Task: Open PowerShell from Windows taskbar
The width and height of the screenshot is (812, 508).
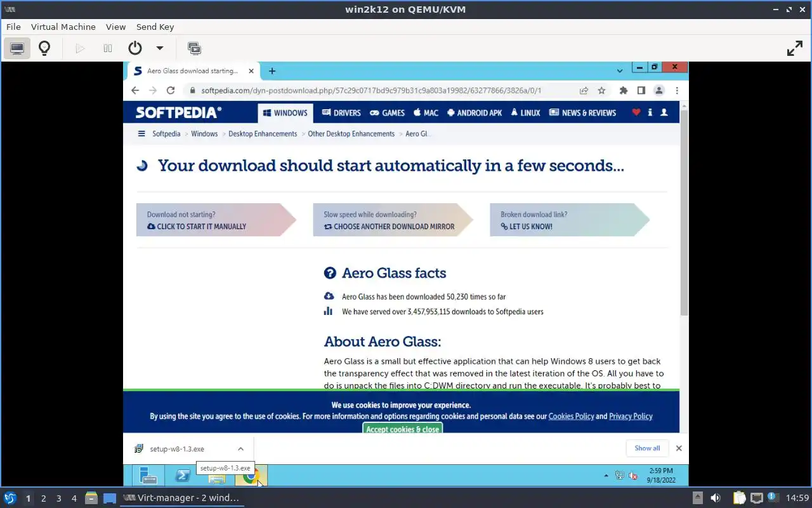Action: (x=183, y=476)
